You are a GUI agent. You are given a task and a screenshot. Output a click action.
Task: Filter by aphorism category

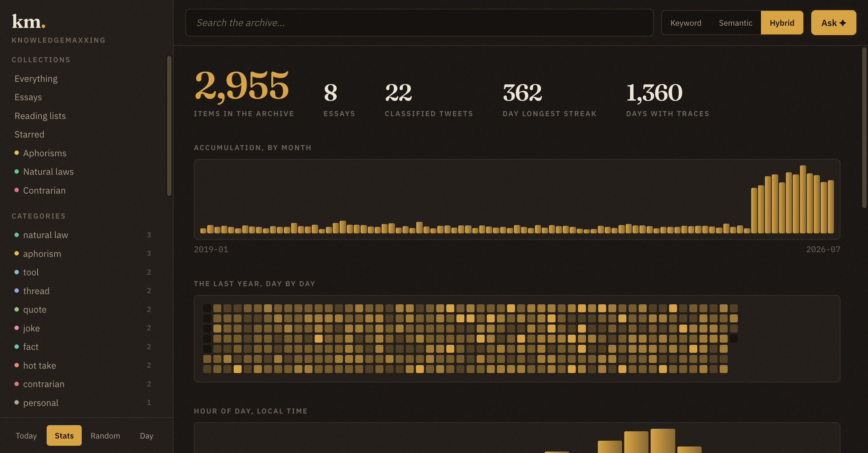coord(83,254)
